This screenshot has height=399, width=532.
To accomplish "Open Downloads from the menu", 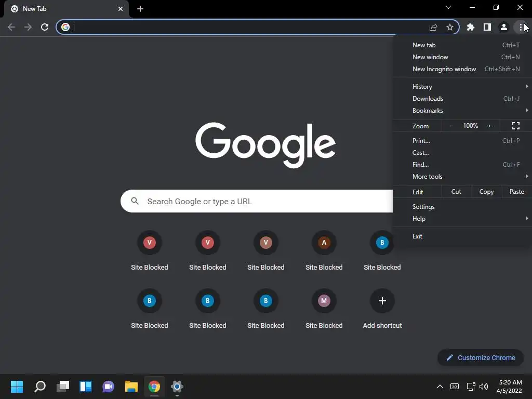I will pyautogui.click(x=462, y=99).
